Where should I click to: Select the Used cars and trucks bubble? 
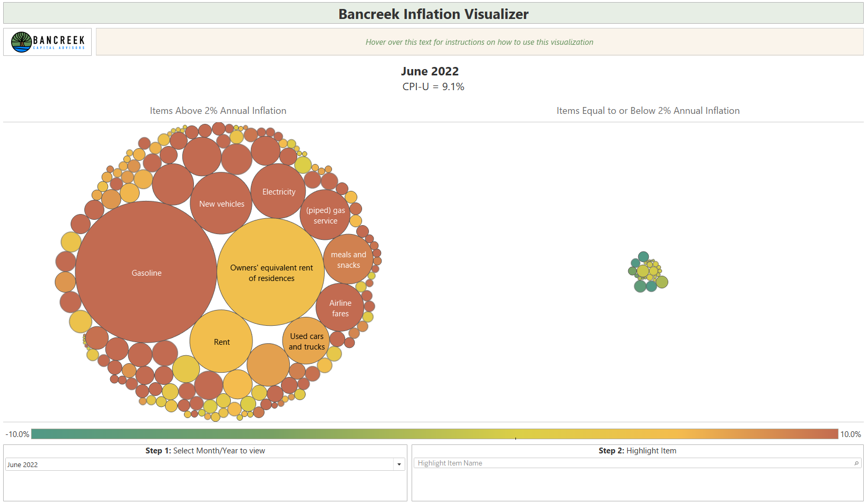306,342
